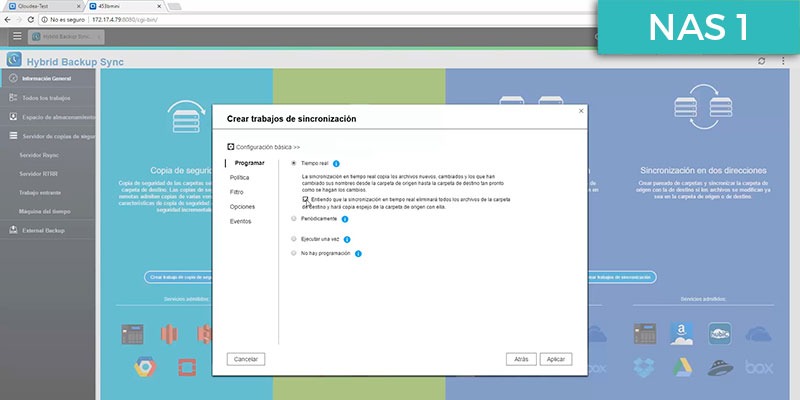Click the Amazon Cloud Drive service icon
The height and width of the screenshot is (400, 800).
point(682,334)
